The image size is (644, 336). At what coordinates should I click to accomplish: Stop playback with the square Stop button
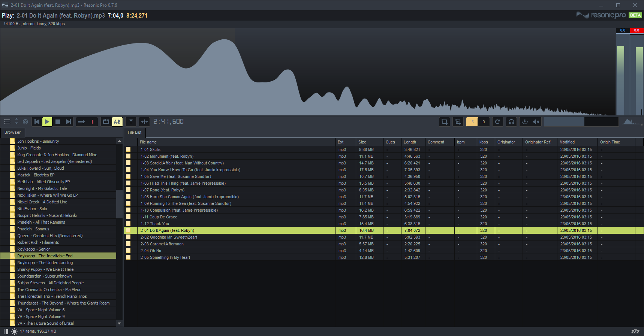click(58, 122)
